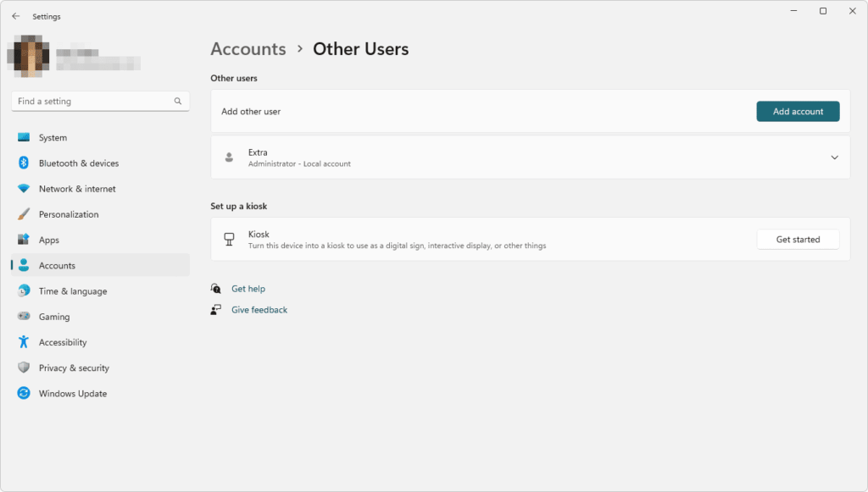Open Privacy & security via the shield icon
This screenshot has height=492, width=868.
pyautogui.click(x=24, y=368)
